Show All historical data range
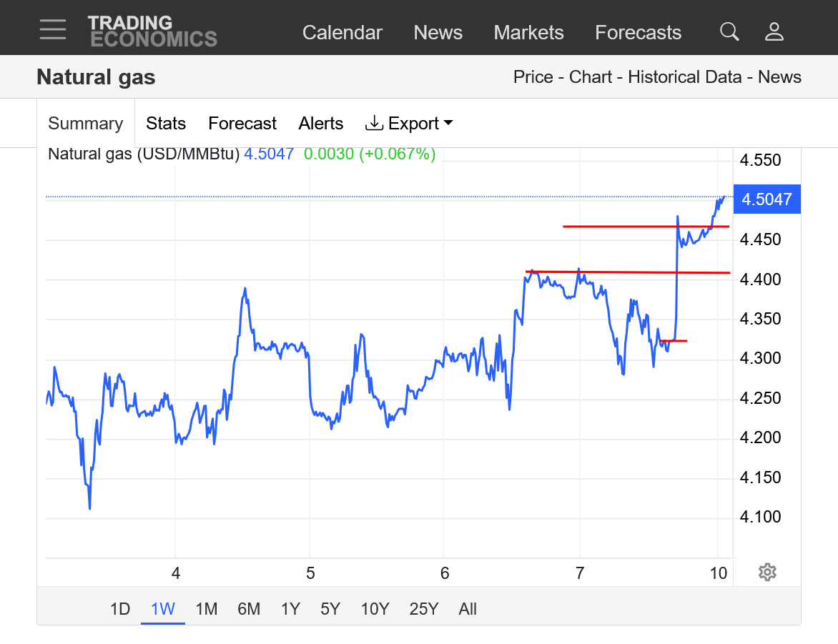 468,609
